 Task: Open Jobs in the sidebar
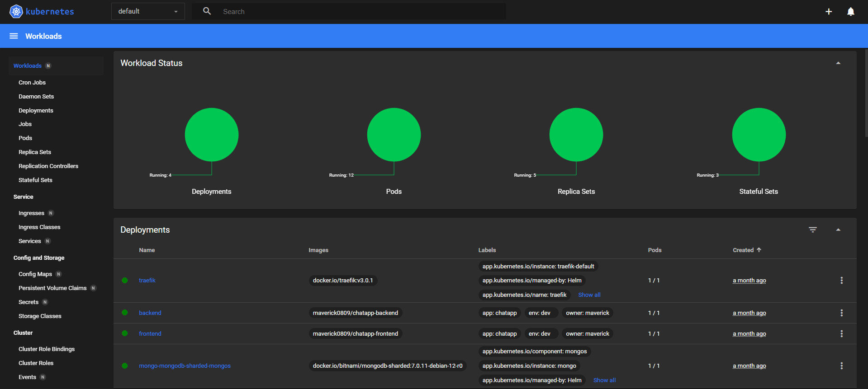pos(25,124)
